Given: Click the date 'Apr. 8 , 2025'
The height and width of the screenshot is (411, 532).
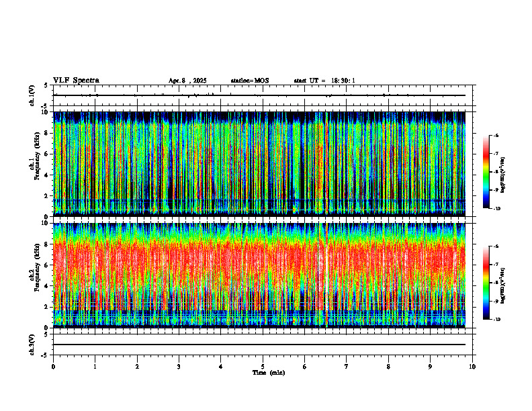Looking at the screenshot, I should (187, 81).
